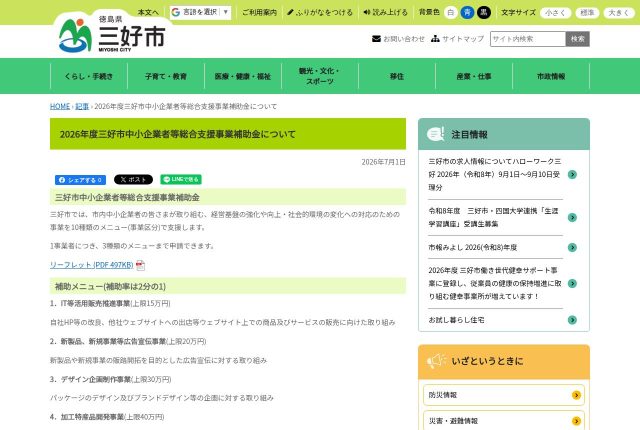Click the LINEで送る share button
This screenshot has height=430, width=640.
181,180
